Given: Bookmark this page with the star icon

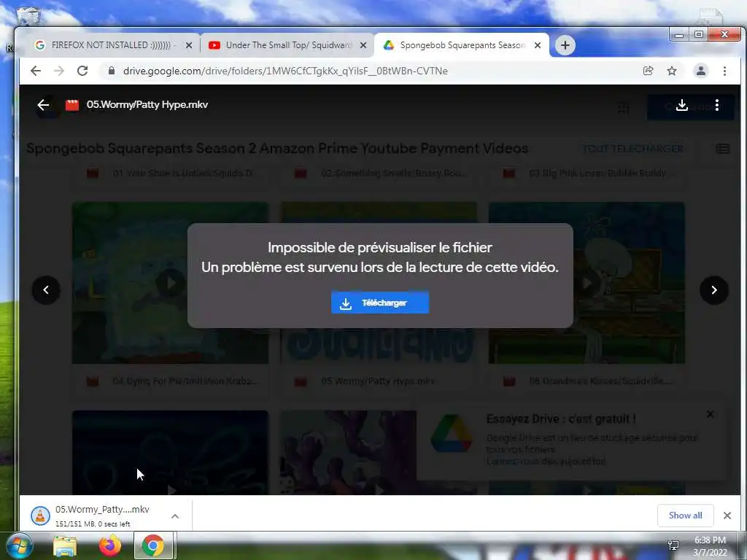Looking at the screenshot, I should [672, 71].
